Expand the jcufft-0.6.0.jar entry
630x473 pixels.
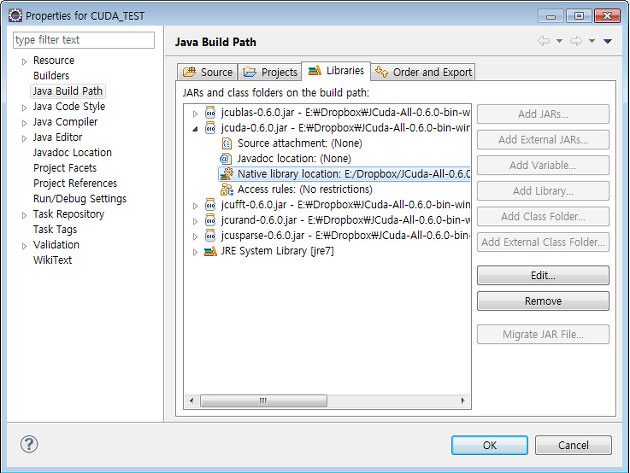195,206
